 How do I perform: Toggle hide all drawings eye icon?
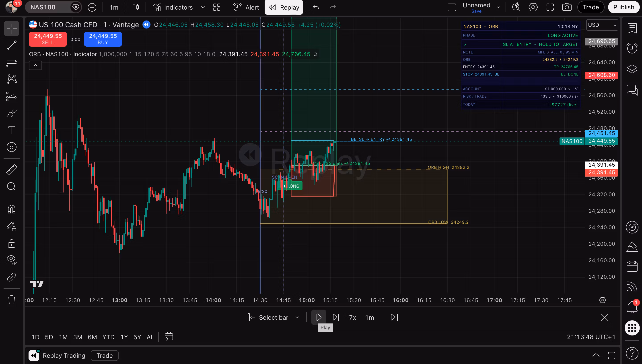click(x=12, y=260)
